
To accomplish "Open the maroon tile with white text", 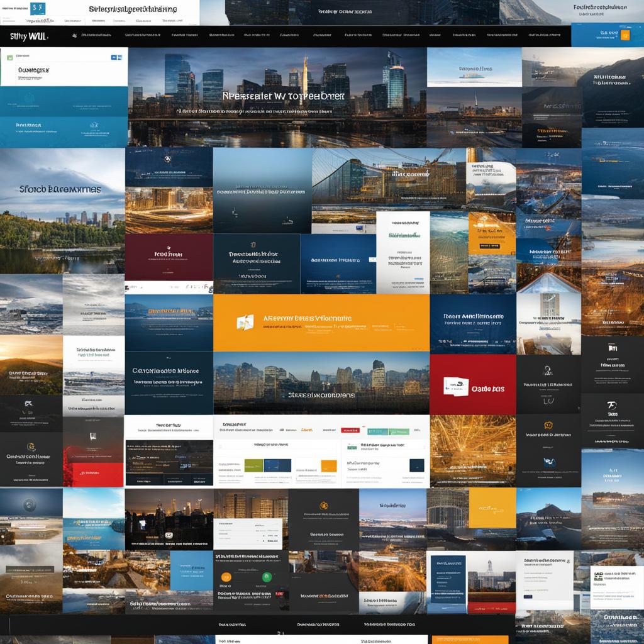I will pyautogui.click(x=169, y=257).
